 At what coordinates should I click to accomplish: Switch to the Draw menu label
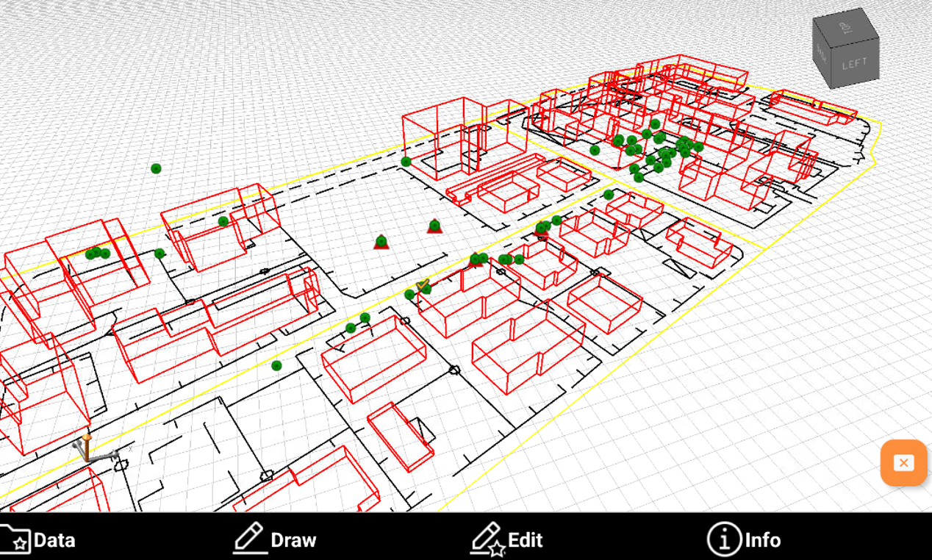coord(293,540)
